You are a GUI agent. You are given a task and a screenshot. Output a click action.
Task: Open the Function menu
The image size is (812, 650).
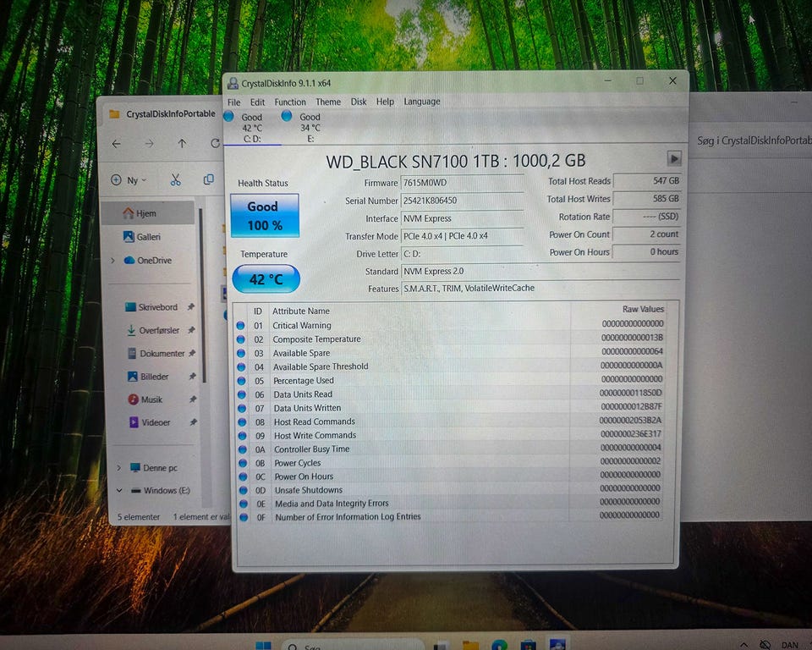[x=290, y=102]
